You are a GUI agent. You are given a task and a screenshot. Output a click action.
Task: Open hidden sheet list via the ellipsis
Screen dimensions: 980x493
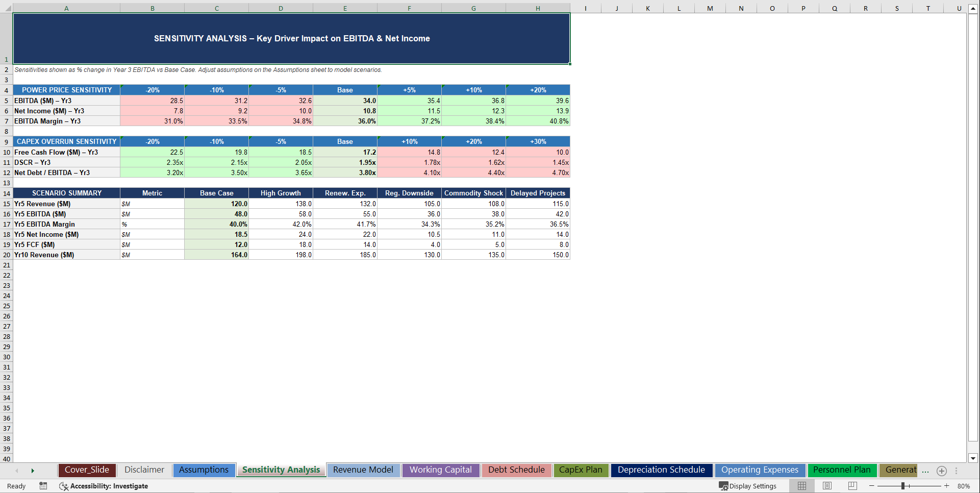pyautogui.click(x=926, y=470)
